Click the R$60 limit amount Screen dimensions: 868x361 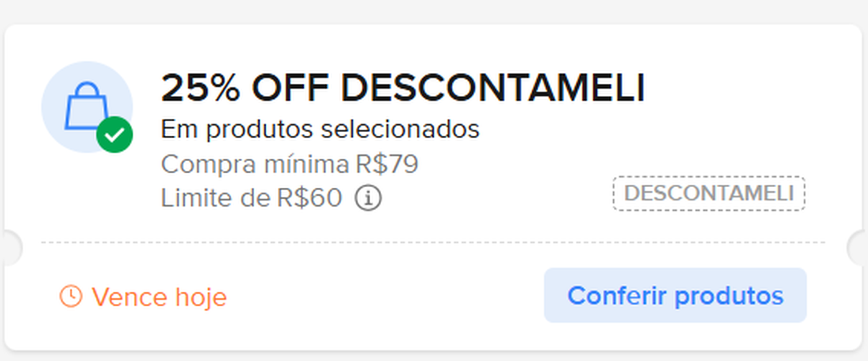tap(310, 197)
